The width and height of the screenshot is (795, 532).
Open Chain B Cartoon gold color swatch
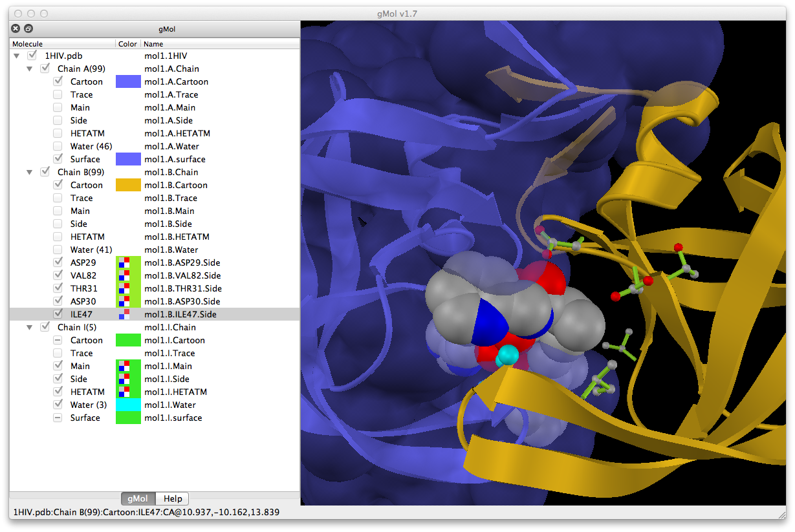tap(128, 185)
